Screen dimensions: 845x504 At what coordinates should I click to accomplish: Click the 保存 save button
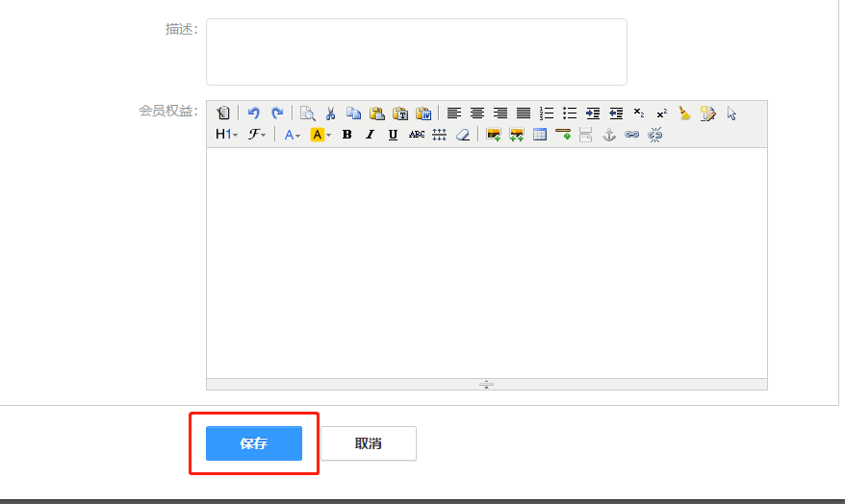pyautogui.click(x=254, y=443)
